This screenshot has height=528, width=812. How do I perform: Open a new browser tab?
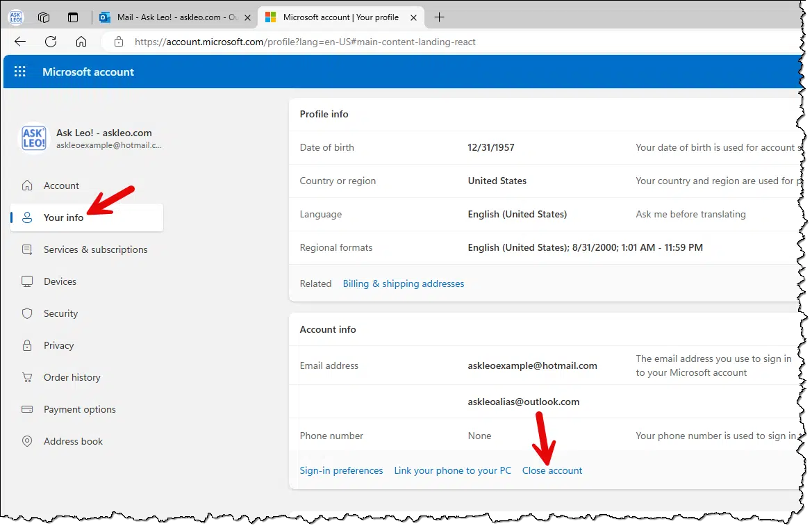(x=439, y=17)
